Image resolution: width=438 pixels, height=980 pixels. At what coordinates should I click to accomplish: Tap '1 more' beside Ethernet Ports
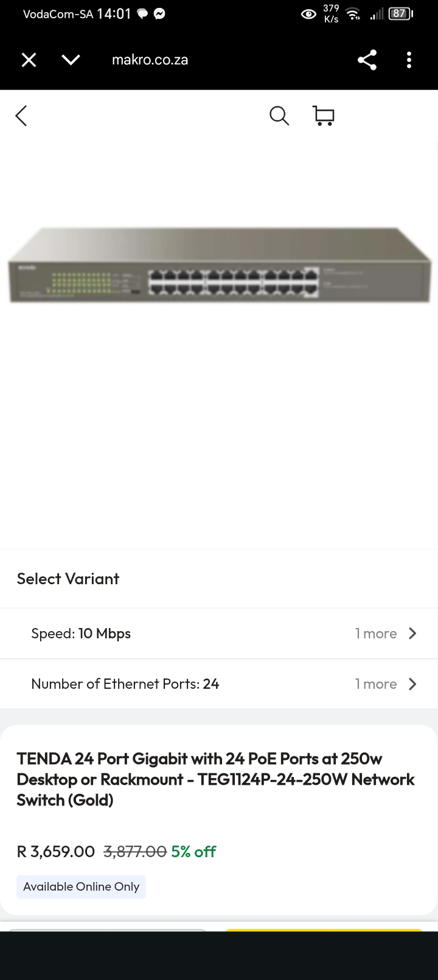tap(375, 684)
